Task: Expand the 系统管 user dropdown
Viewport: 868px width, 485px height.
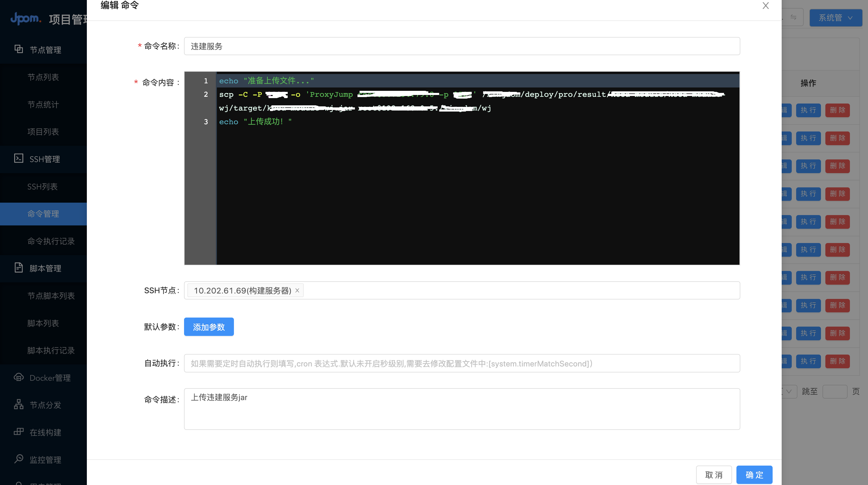Action: pos(835,18)
